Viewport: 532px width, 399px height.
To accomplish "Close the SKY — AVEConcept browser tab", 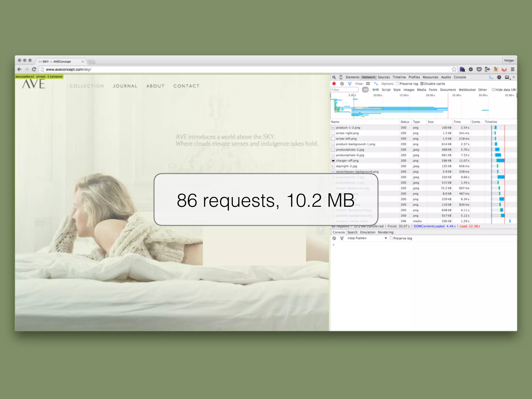I will [x=83, y=62].
